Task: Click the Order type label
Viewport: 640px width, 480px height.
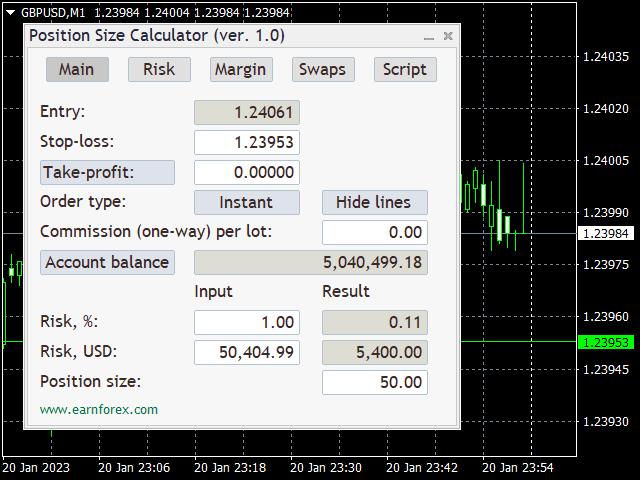Action: point(83,202)
